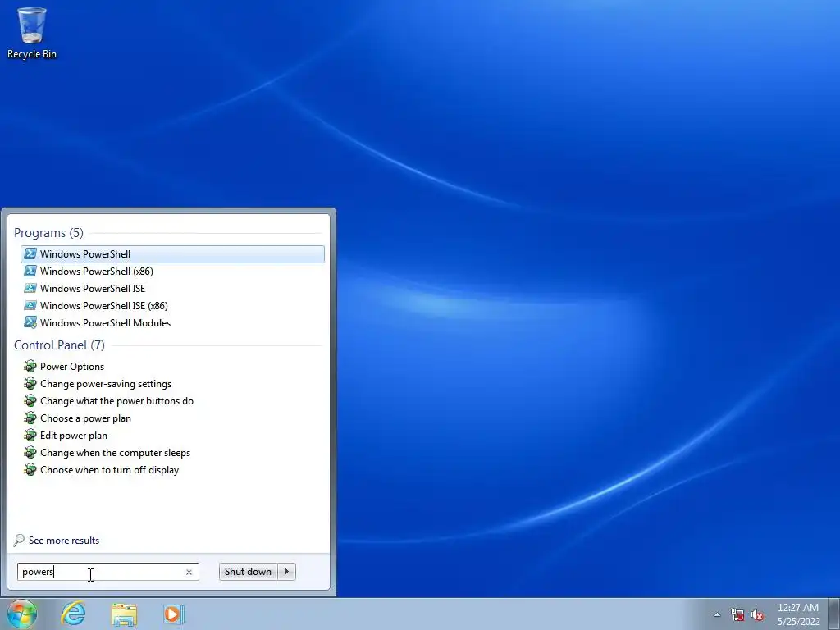Viewport: 840px width, 630px height.
Task: Click icon beside Change when the computer sleeps
Action: pyautogui.click(x=30, y=452)
